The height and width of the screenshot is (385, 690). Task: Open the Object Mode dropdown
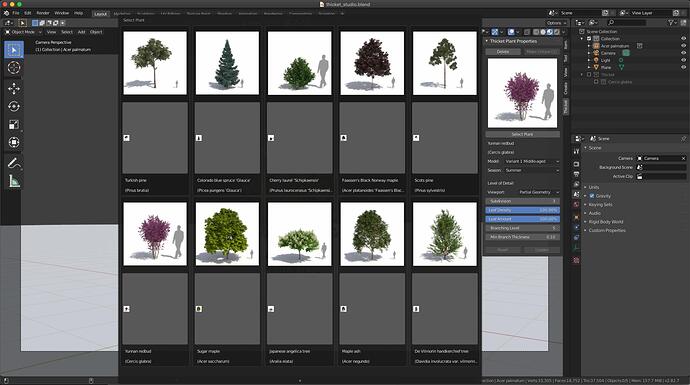click(x=23, y=32)
